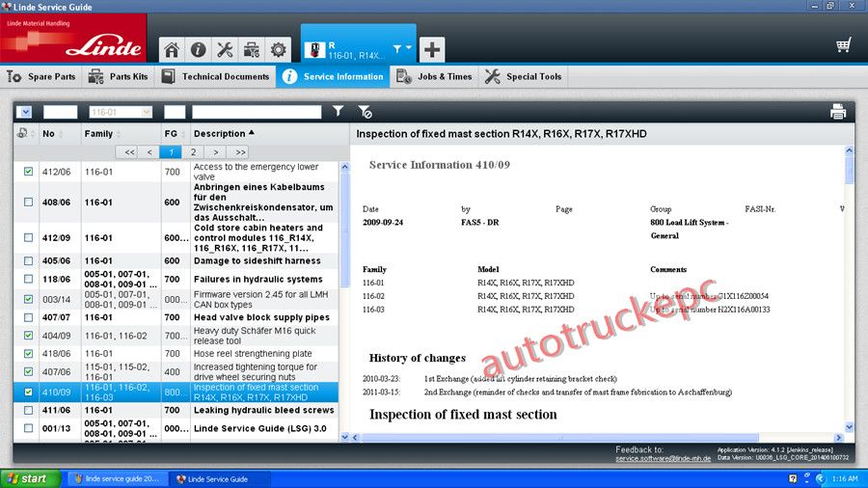This screenshot has width=868, height=488.
Task: Open the Info icon in top toolbar
Action: click(198, 50)
